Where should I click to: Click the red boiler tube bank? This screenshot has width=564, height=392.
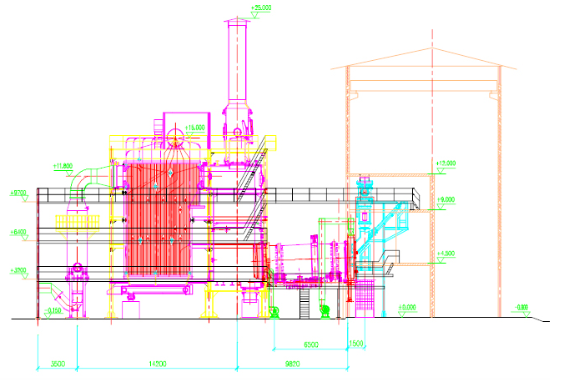coord(163,221)
